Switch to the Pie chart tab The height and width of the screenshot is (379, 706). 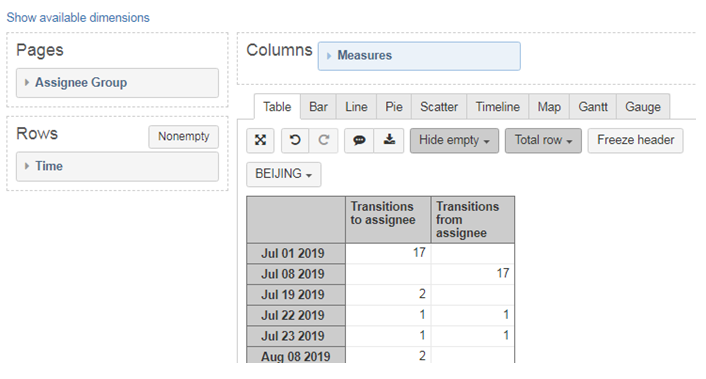(394, 107)
